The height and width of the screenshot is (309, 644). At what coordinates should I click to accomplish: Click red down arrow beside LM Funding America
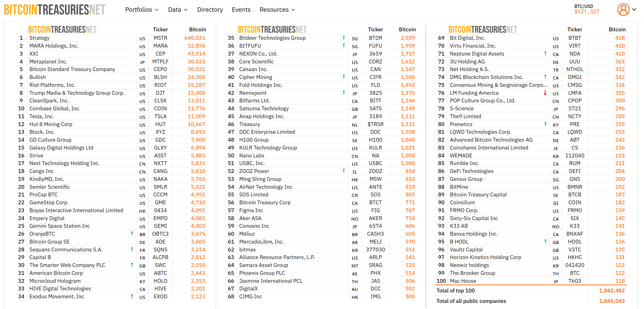click(545, 93)
